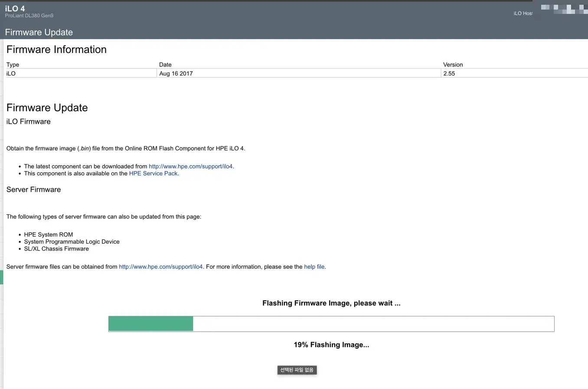Click "Flashing Firmware Image, please wait ..." message
The image size is (588, 389).
[331, 303]
